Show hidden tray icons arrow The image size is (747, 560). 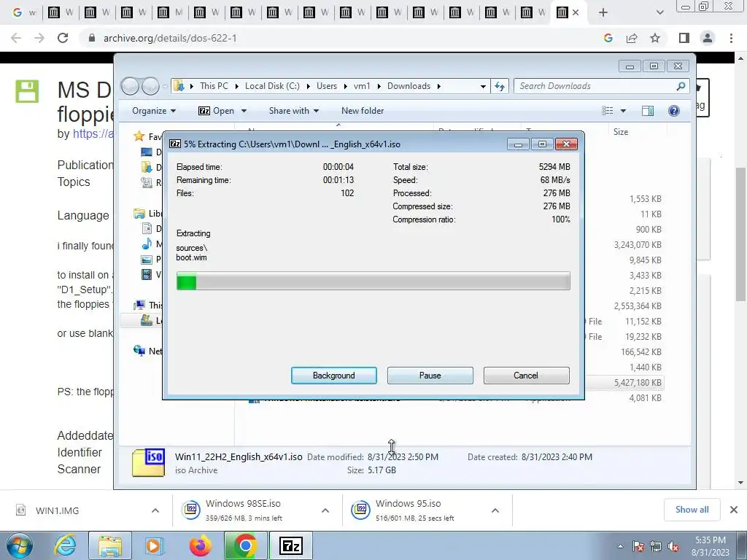click(x=620, y=547)
